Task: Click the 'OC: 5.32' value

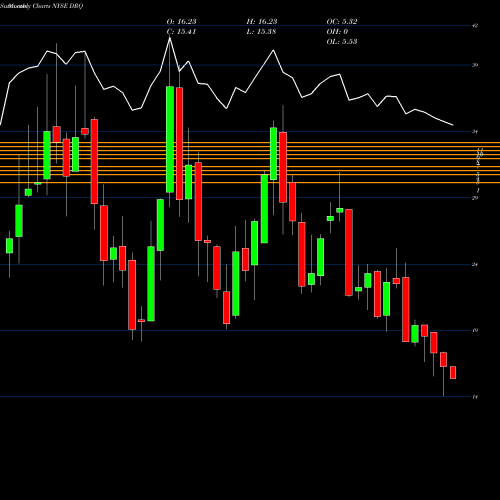Action: [342, 21]
